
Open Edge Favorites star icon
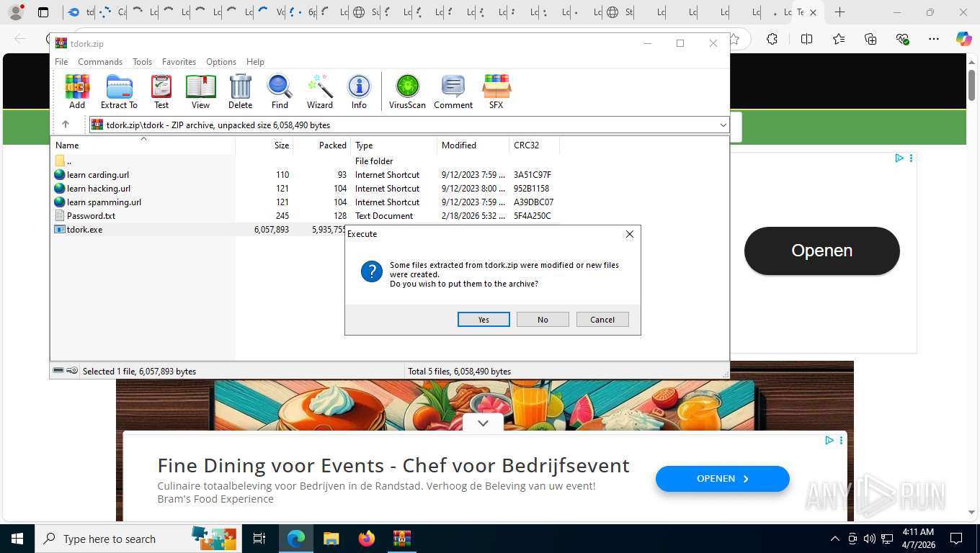point(839,39)
